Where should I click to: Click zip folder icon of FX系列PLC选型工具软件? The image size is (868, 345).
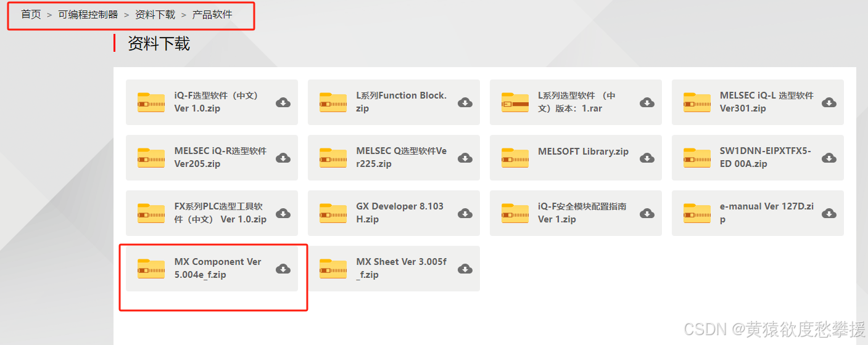point(151,213)
